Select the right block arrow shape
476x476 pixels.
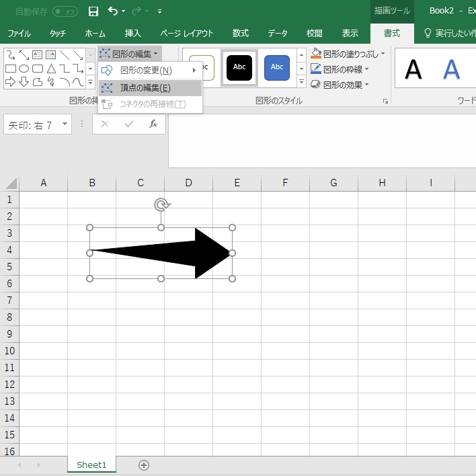pos(11,82)
